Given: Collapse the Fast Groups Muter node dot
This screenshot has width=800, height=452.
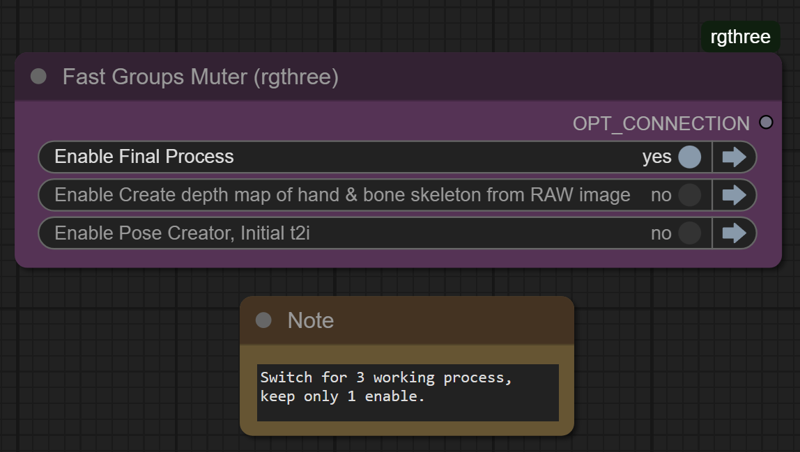Looking at the screenshot, I should (38, 77).
